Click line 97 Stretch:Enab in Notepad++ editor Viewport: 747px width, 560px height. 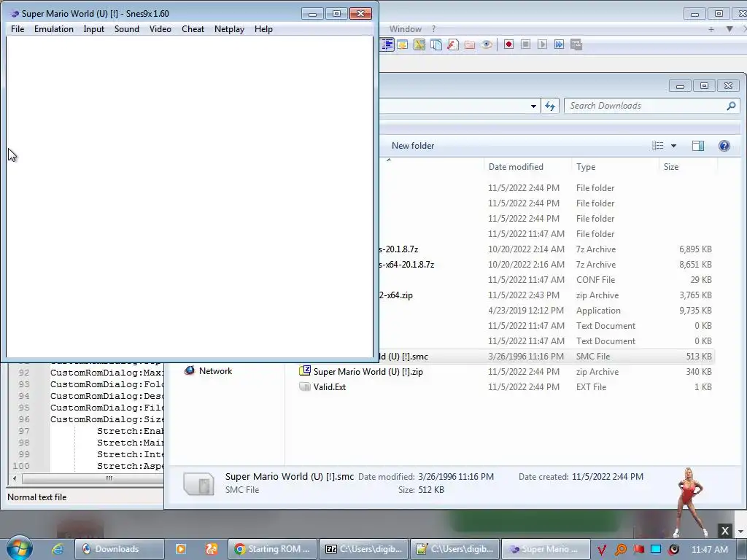131,431
